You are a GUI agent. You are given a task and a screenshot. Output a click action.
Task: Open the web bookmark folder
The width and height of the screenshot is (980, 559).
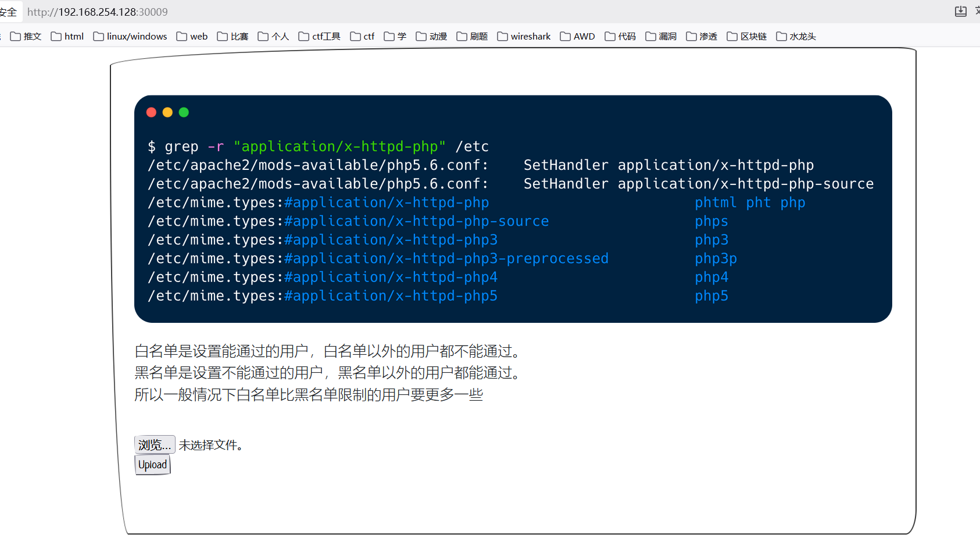coord(192,36)
